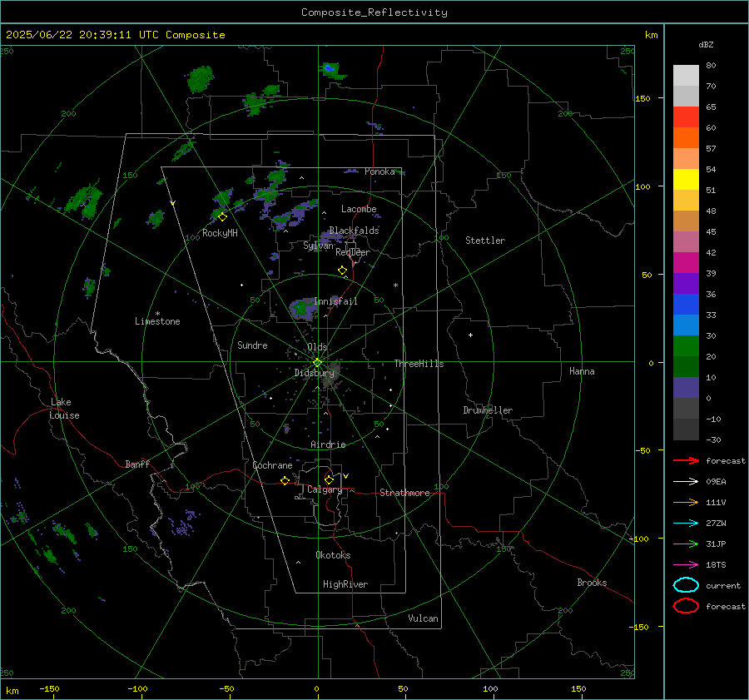Select the RedDeer city label
Screen dimensions: 749x700
pos(353,252)
